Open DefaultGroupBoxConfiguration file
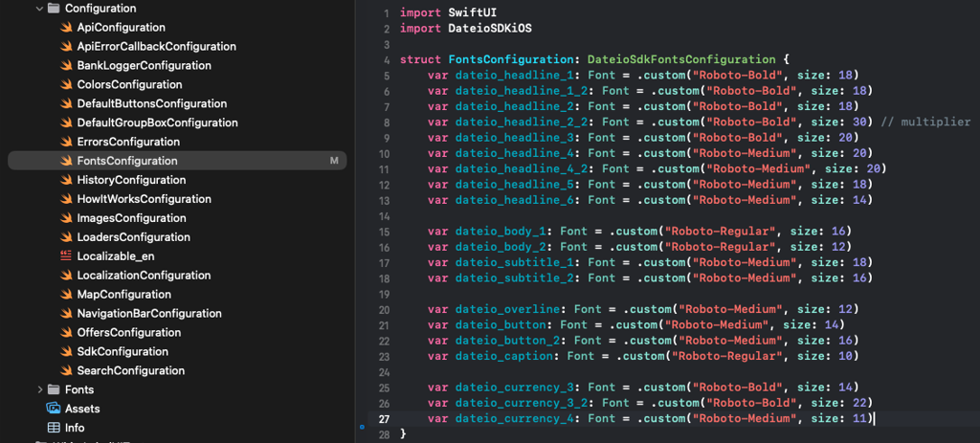This screenshot has width=980, height=443. pyautogui.click(x=157, y=123)
